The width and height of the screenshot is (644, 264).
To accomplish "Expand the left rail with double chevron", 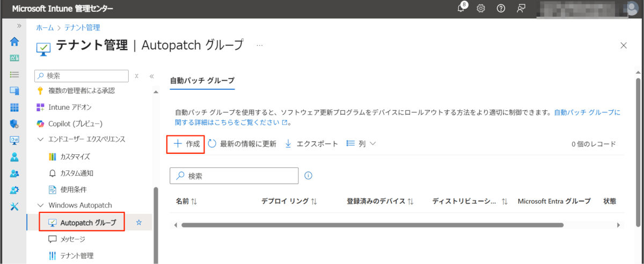I will pos(19,25).
